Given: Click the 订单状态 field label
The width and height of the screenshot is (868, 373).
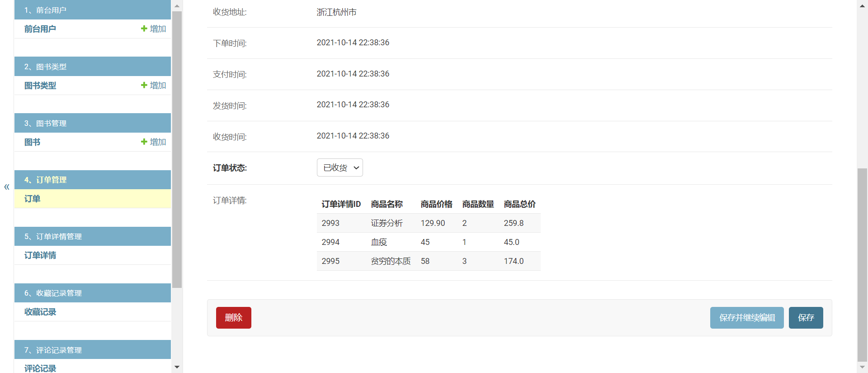Looking at the screenshot, I should point(230,168).
